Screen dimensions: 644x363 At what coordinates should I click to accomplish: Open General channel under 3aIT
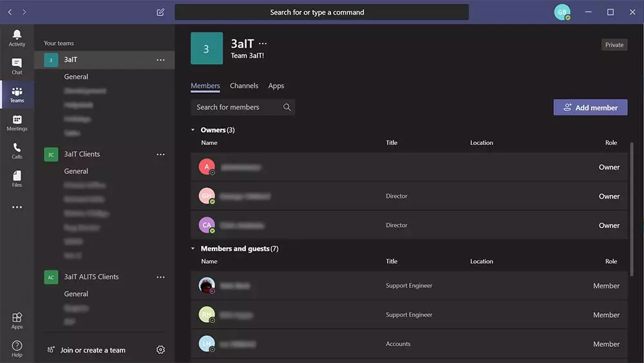click(76, 77)
